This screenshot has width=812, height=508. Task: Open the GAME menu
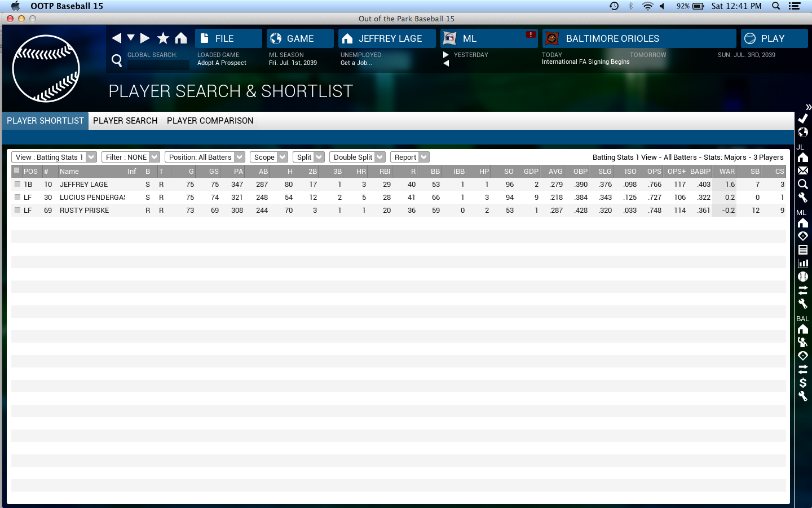coord(300,38)
